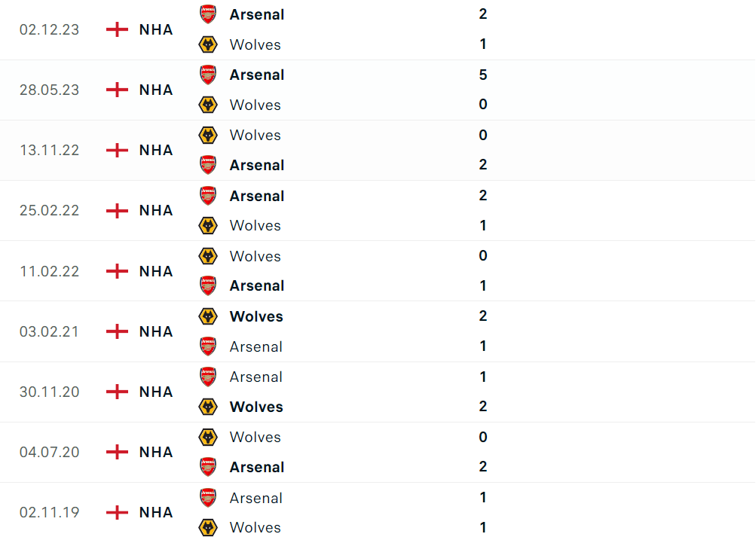
Task: Click Wolves crest in 02.12.23 match
Action: (x=208, y=44)
